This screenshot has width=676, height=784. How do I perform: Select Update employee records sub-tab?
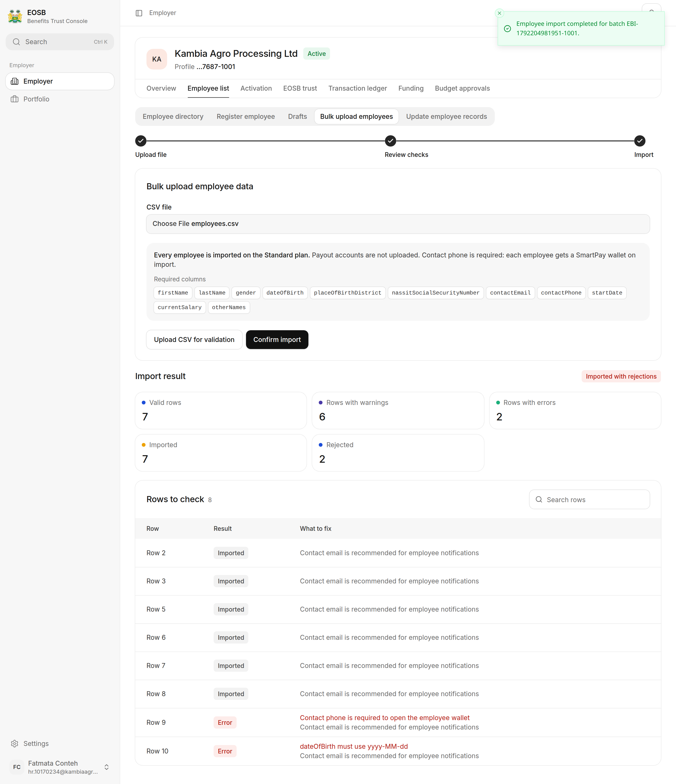[x=446, y=116]
